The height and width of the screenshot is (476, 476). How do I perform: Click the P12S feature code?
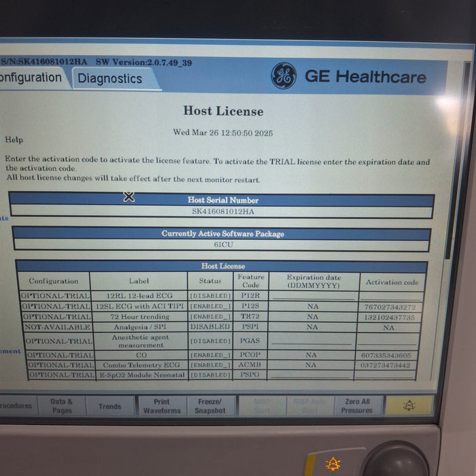coord(250,306)
